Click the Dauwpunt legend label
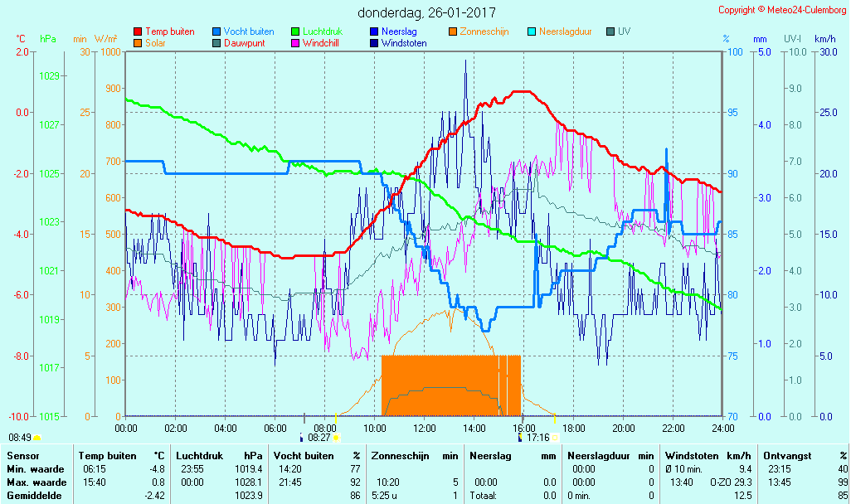This screenshot has width=851, height=504. [x=245, y=43]
